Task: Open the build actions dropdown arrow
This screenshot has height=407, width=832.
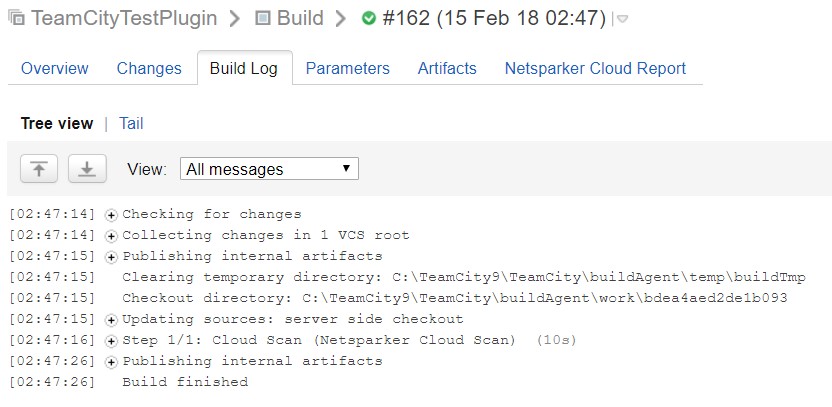Action: (622, 20)
